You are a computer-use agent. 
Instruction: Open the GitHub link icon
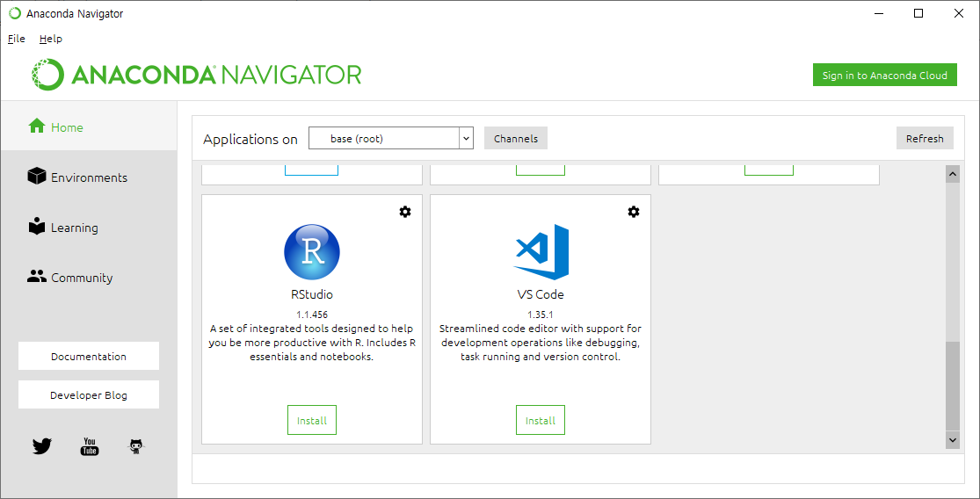coord(137,446)
